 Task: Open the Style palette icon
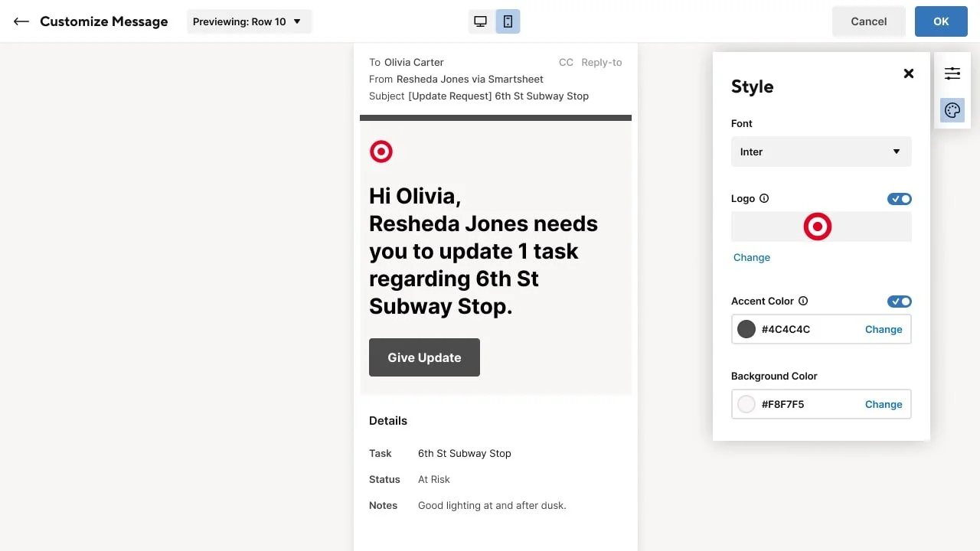[x=952, y=110]
